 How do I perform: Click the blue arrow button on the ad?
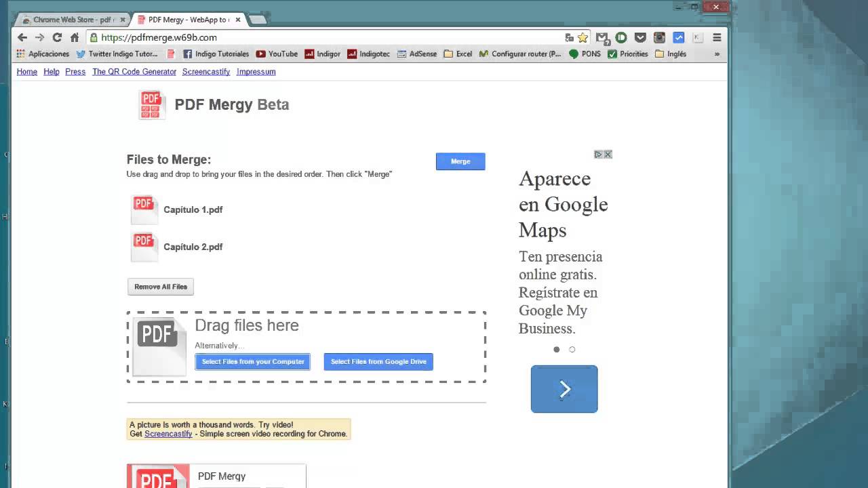tap(564, 389)
